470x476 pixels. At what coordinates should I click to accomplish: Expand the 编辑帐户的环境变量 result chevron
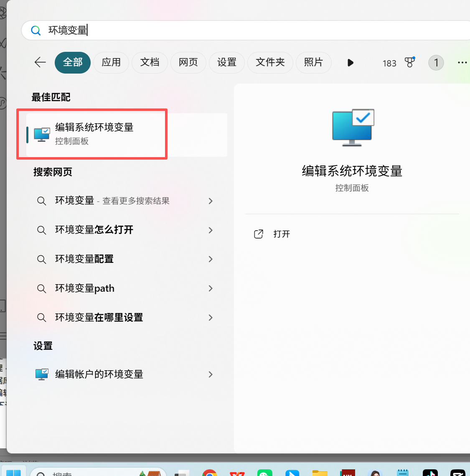tap(211, 374)
